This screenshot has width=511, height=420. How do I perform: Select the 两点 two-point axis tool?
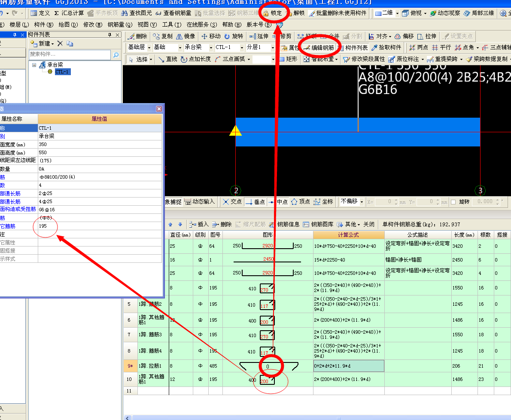click(x=418, y=48)
